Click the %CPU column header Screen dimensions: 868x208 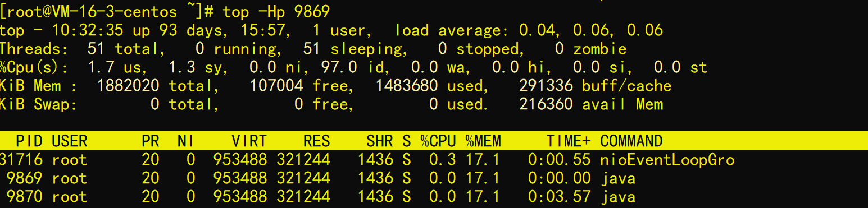(x=438, y=141)
